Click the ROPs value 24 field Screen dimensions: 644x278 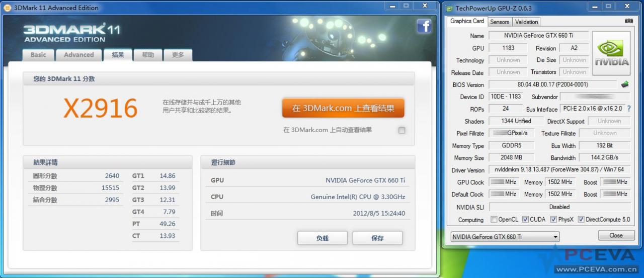[506, 109]
